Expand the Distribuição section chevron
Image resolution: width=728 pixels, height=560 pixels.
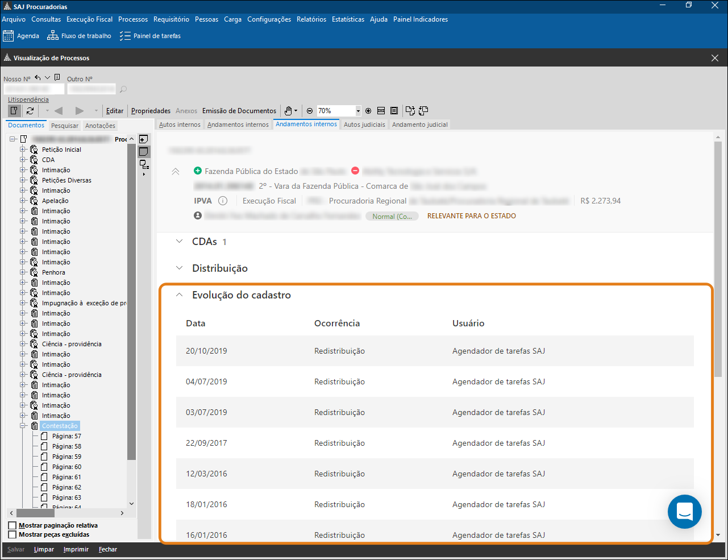point(180,268)
